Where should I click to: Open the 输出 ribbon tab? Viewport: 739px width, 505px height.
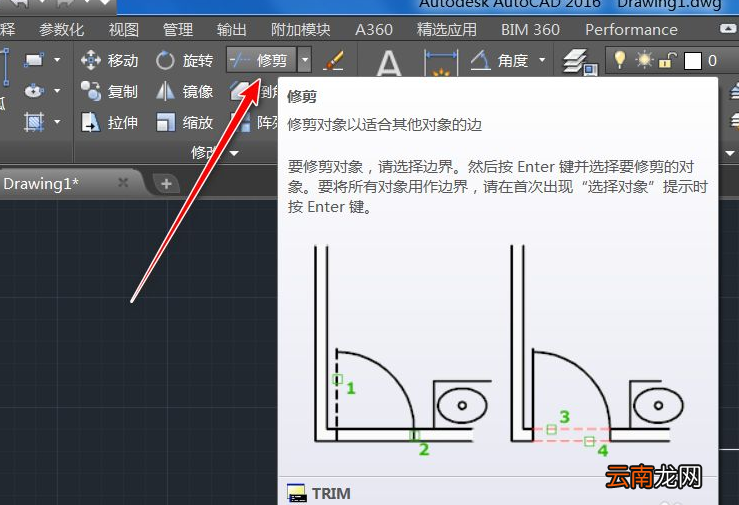coord(231,30)
